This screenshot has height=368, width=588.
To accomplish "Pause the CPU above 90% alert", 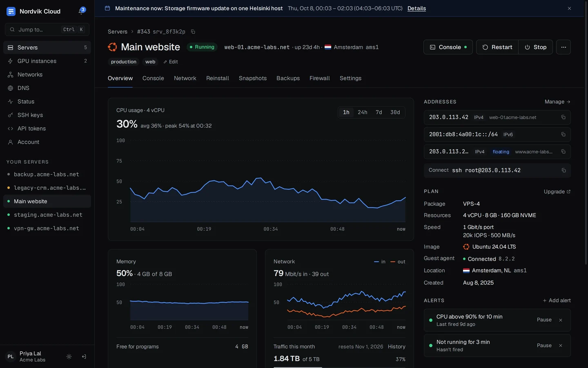I will 544,320.
